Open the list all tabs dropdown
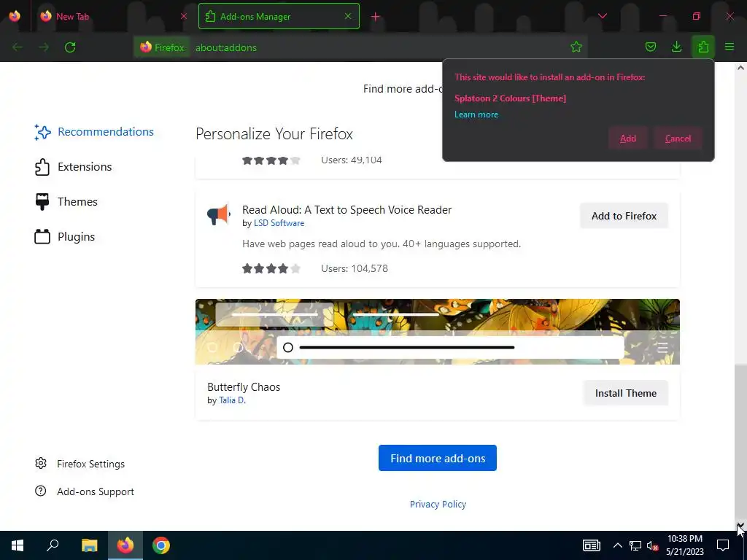747x560 pixels. pyautogui.click(x=602, y=16)
